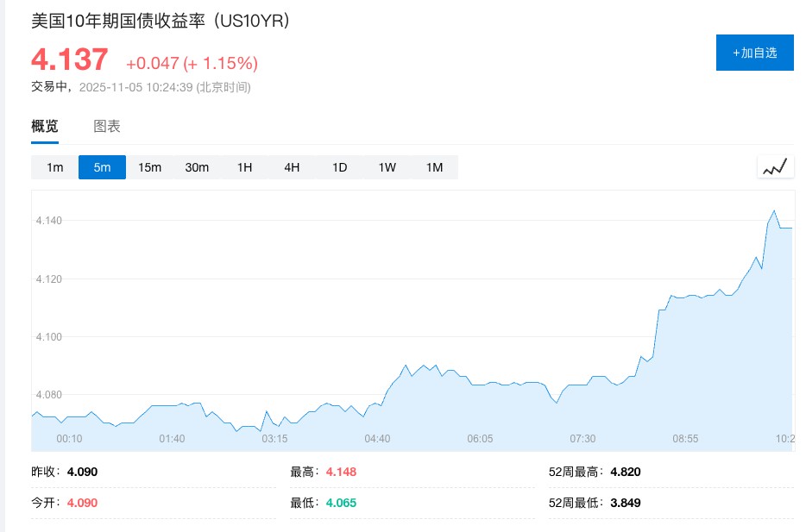
Task: Open the 图表 tab
Action: 107,126
